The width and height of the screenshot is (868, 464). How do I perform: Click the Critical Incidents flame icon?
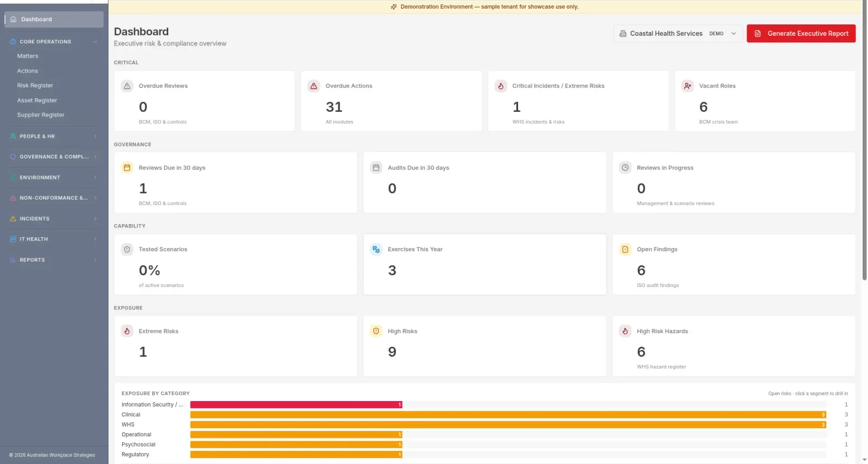click(501, 86)
